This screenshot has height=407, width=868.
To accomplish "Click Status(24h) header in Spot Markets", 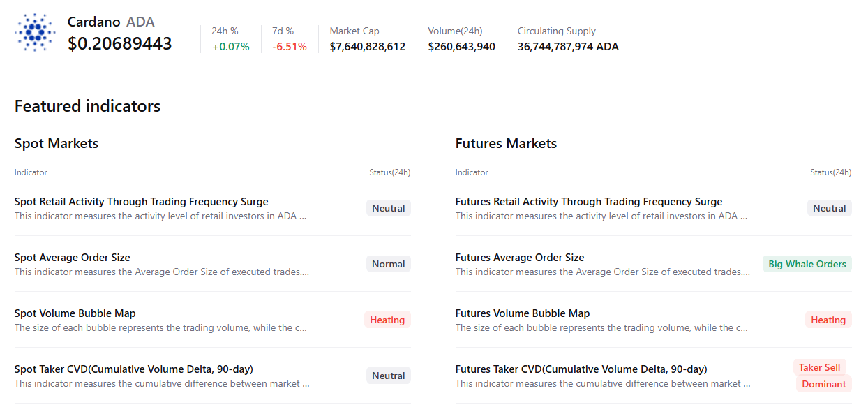I will pos(390,172).
